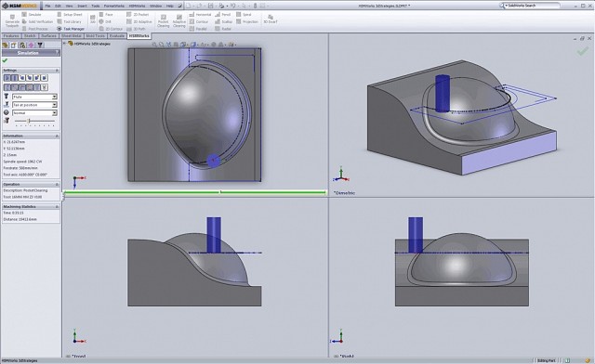Open the tool display Flute dropdown
The image size is (595, 364).
coord(54,97)
